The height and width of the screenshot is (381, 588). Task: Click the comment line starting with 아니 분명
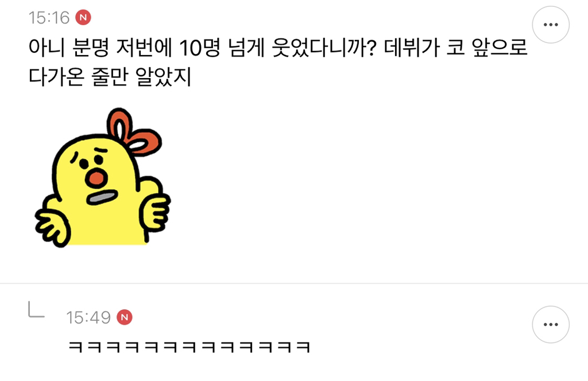coord(278,48)
